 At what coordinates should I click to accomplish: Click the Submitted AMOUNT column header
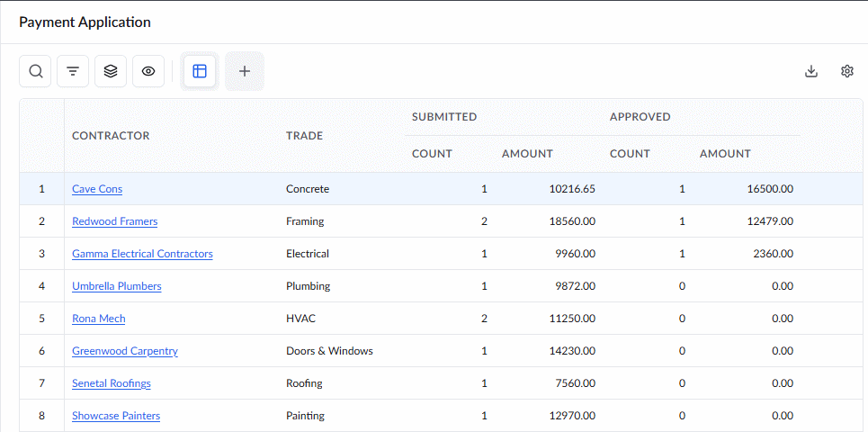pos(528,154)
